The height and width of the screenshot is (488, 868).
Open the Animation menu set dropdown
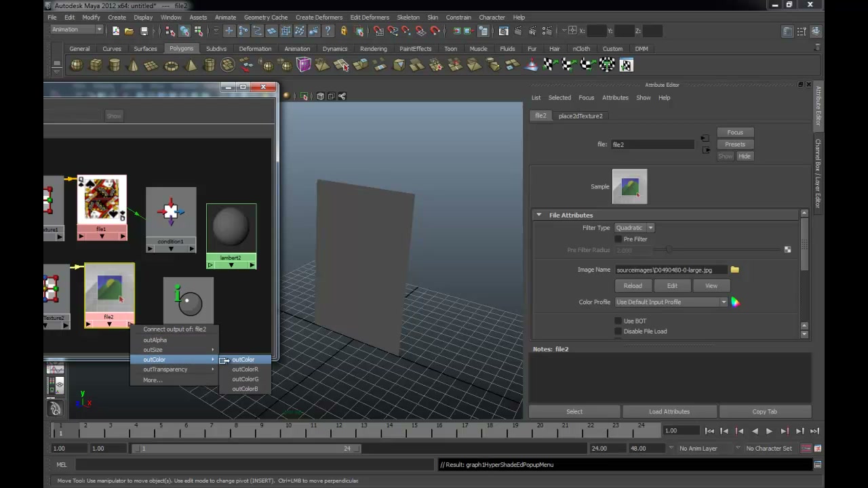click(x=77, y=30)
